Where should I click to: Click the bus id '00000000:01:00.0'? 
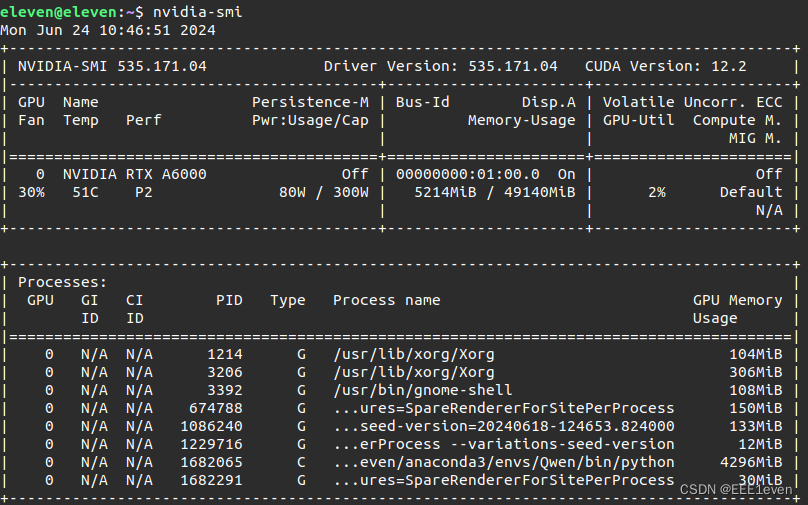click(467, 174)
